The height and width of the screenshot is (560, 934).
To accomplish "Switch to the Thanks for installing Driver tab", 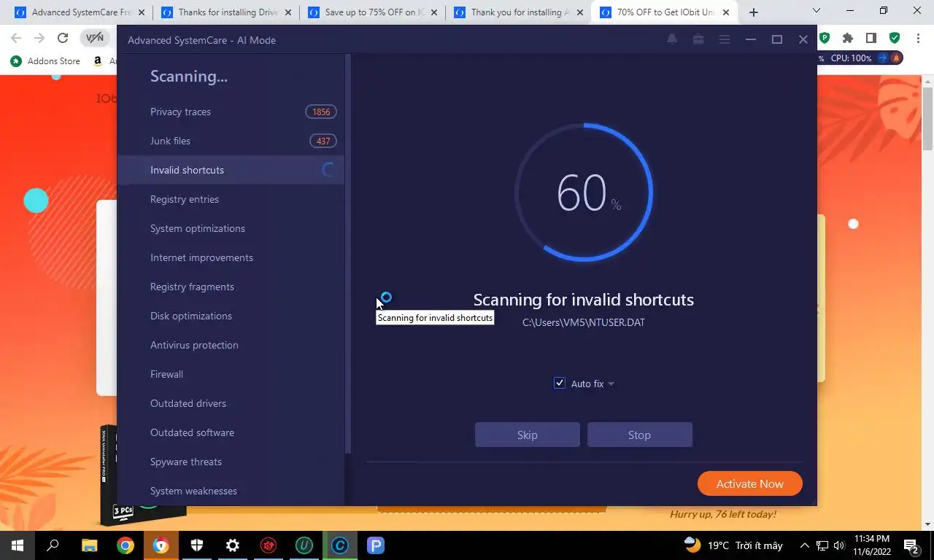I will [x=225, y=12].
